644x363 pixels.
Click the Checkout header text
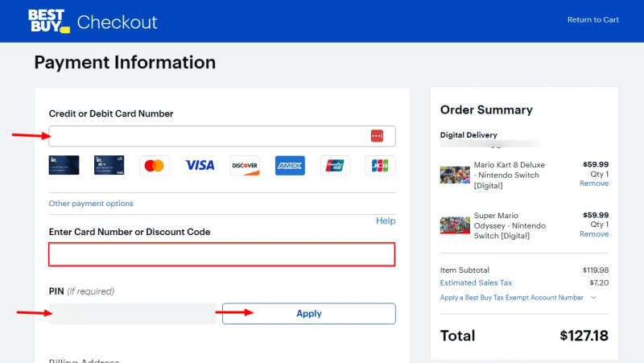tap(117, 23)
